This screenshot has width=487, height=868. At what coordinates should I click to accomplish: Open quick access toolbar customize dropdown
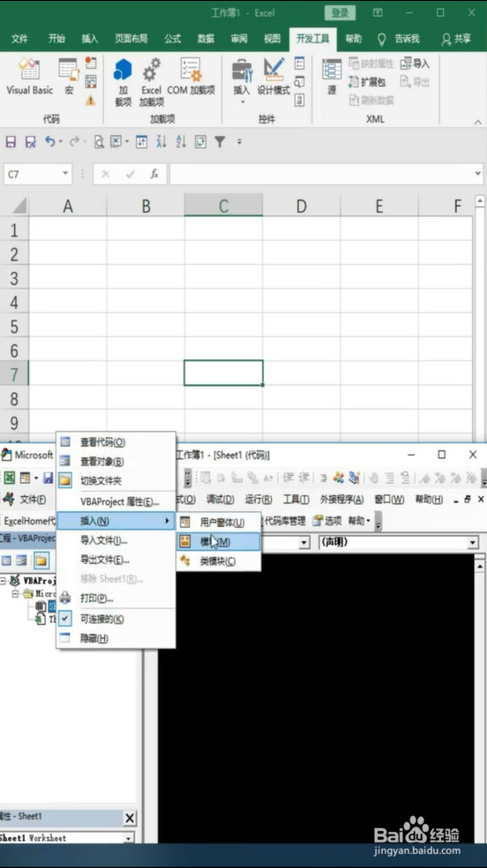[239, 141]
